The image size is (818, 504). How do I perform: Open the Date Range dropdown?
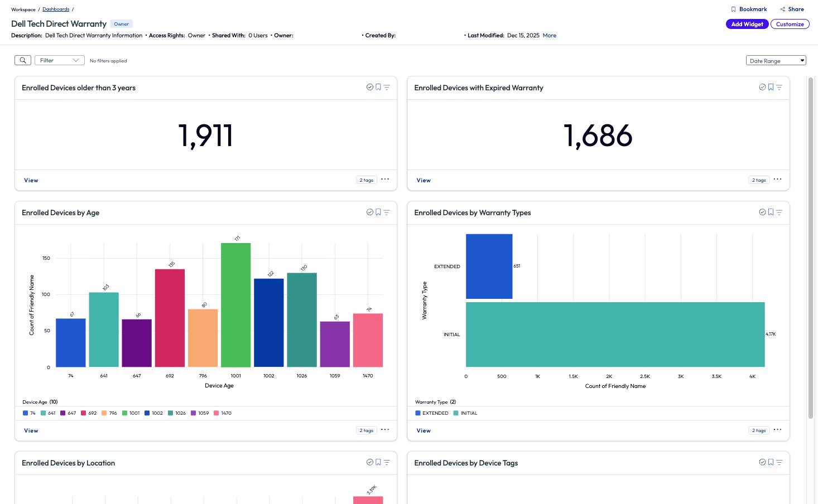coord(776,60)
